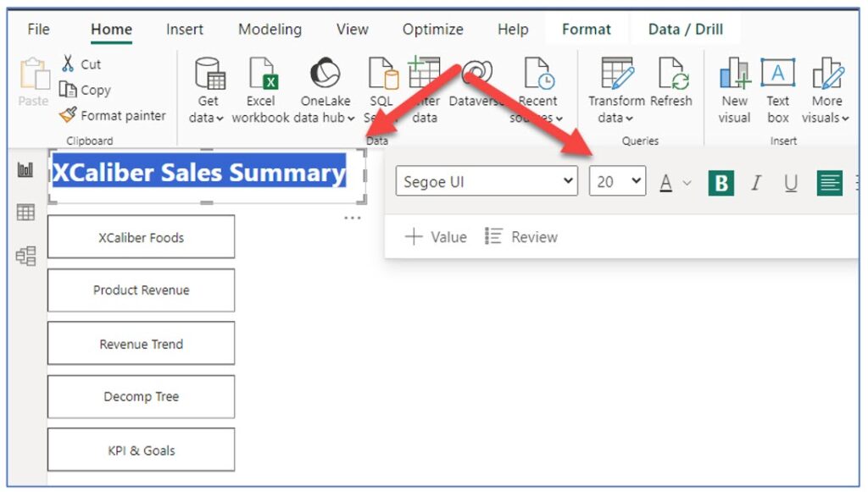Viewport: 868px width, 492px height.
Task: Click the XCaliber Foods navigation button
Action: (142, 237)
